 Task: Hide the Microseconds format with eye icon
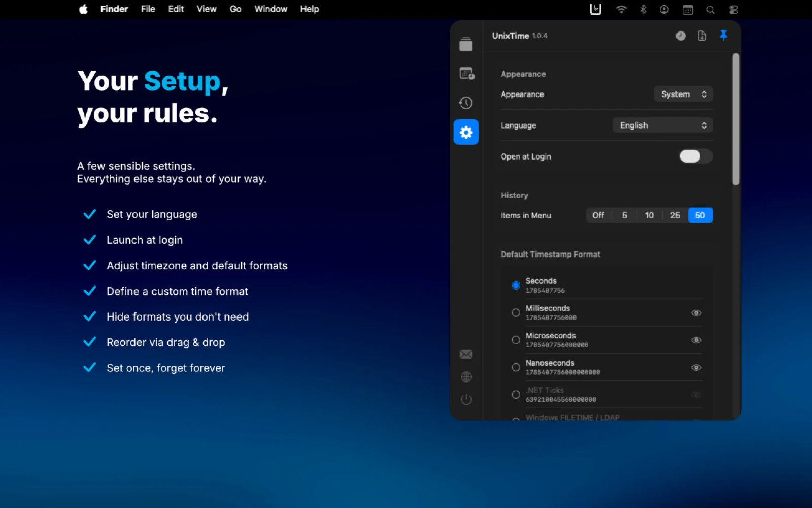[696, 340]
